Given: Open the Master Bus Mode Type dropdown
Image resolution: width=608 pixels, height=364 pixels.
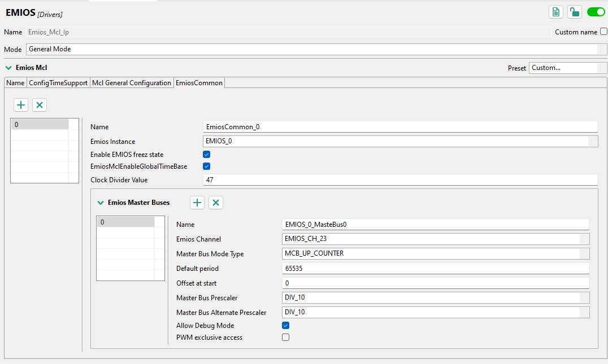Looking at the screenshot, I should (436, 253).
